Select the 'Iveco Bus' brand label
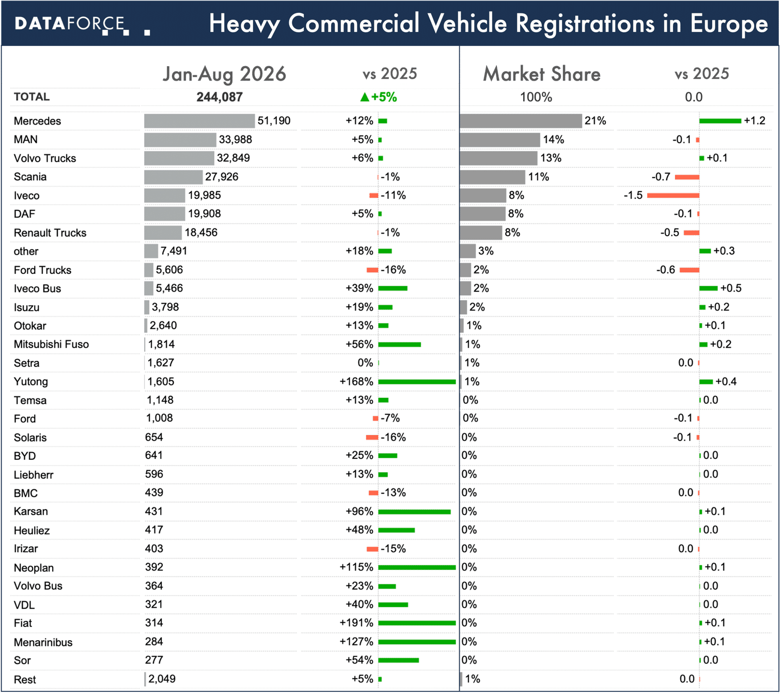The height and width of the screenshot is (694, 784). (x=37, y=288)
